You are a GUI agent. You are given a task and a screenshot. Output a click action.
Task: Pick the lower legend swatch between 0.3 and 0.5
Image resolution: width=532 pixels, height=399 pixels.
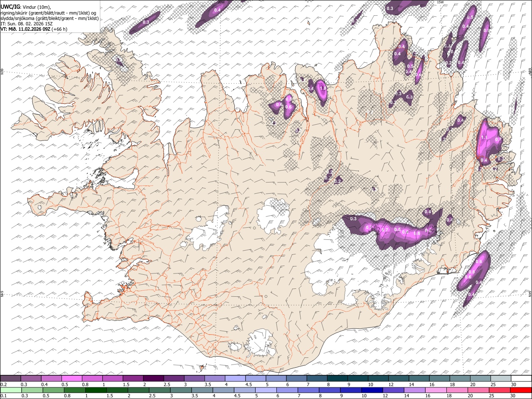tap(32, 390)
